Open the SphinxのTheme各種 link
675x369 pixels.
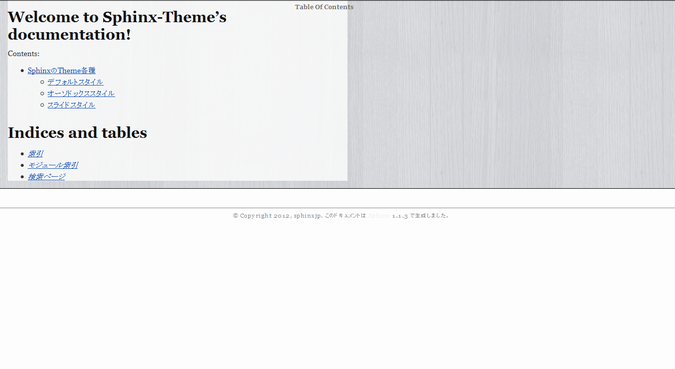click(62, 71)
